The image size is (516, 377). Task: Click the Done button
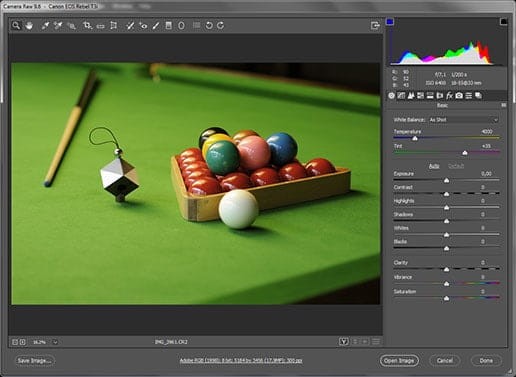click(x=486, y=360)
